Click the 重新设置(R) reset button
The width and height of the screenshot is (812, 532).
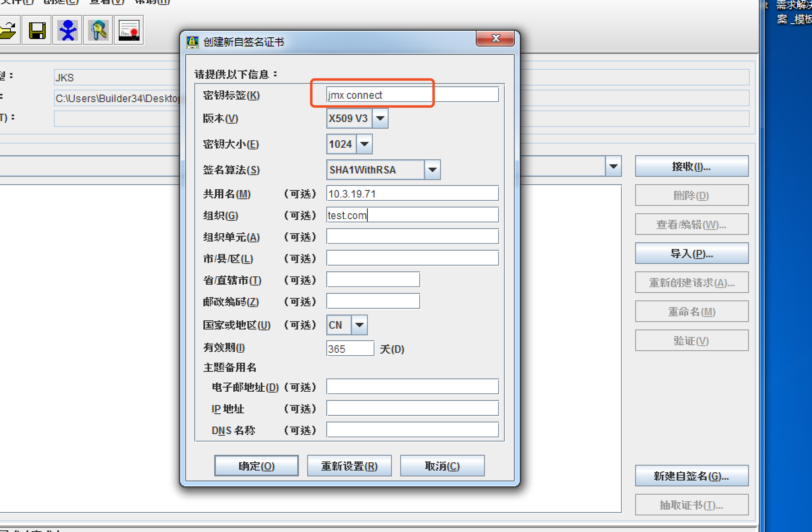[349, 466]
